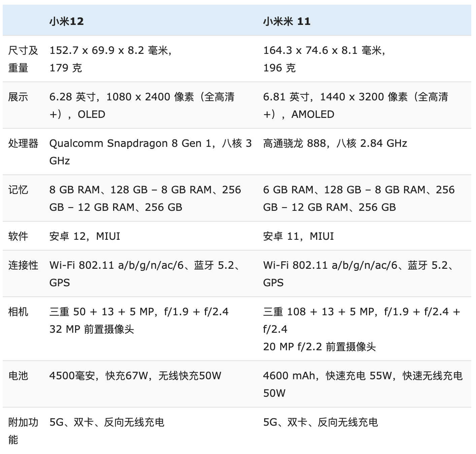The height and width of the screenshot is (454, 476).
Task: Click the 三重 50 + 13 + 5 MP cell
Action: point(139,320)
